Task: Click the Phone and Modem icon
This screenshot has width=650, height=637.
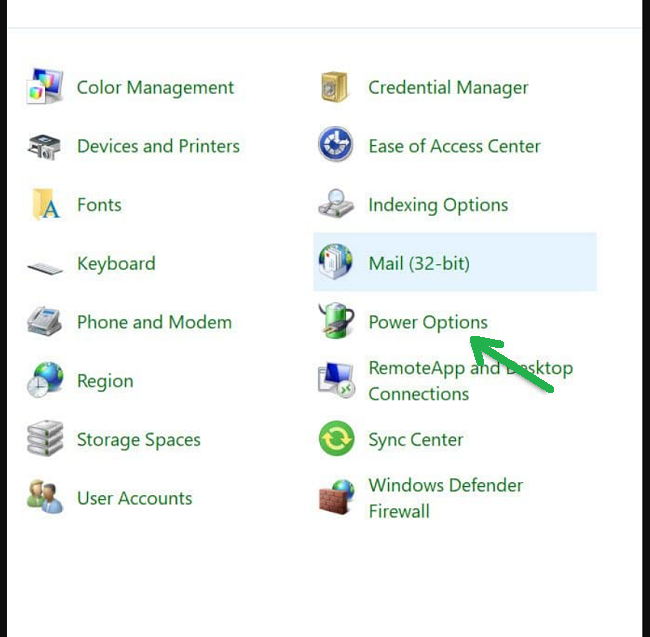Action: pyautogui.click(x=45, y=323)
